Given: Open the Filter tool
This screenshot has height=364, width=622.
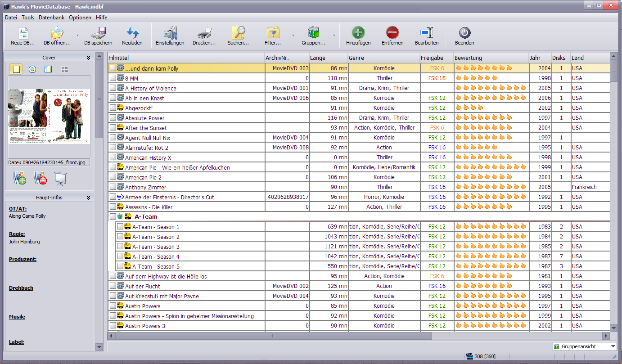Looking at the screenshot, I should 273,36.
